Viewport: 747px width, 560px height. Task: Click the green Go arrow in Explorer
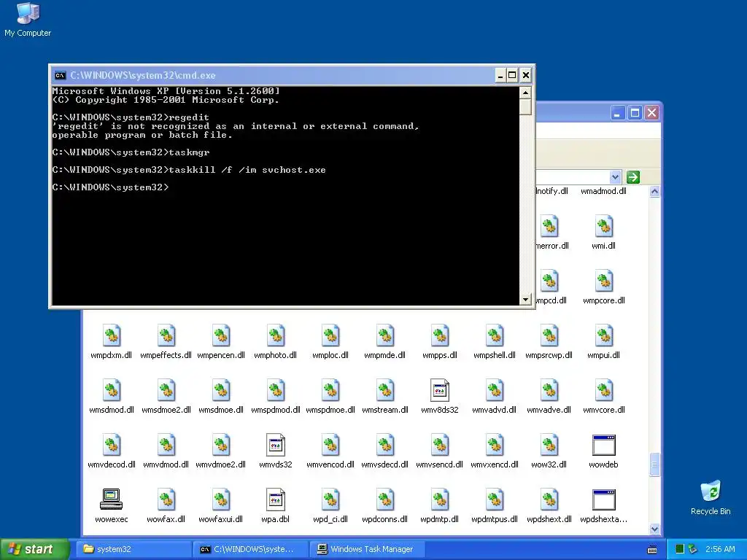pyautogui.click(x=632, y=177)
